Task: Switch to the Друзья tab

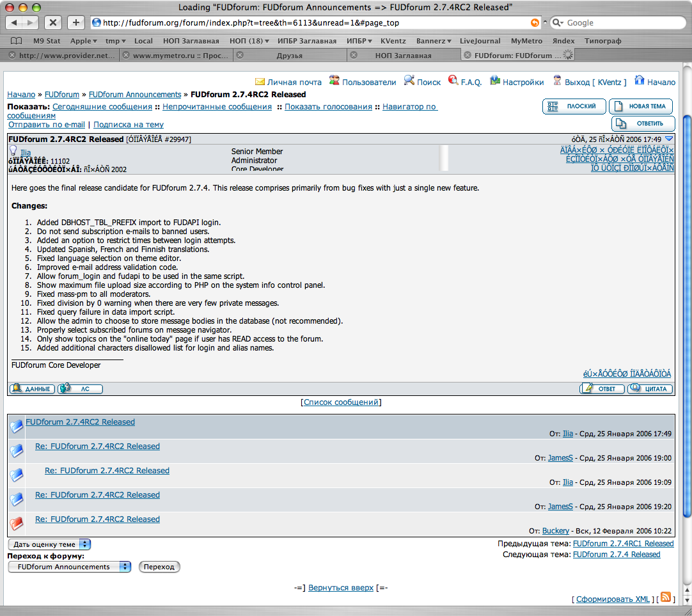Action: tap(290, 55)
